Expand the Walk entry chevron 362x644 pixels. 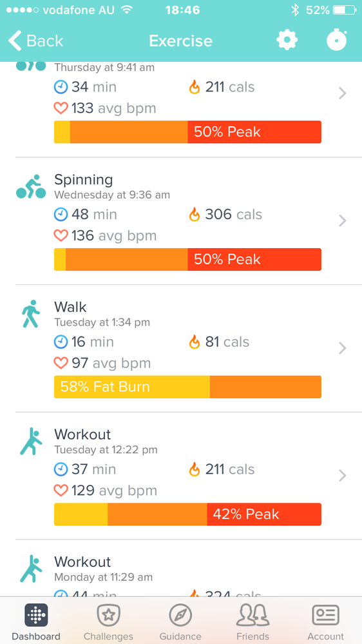coord(342,348)
